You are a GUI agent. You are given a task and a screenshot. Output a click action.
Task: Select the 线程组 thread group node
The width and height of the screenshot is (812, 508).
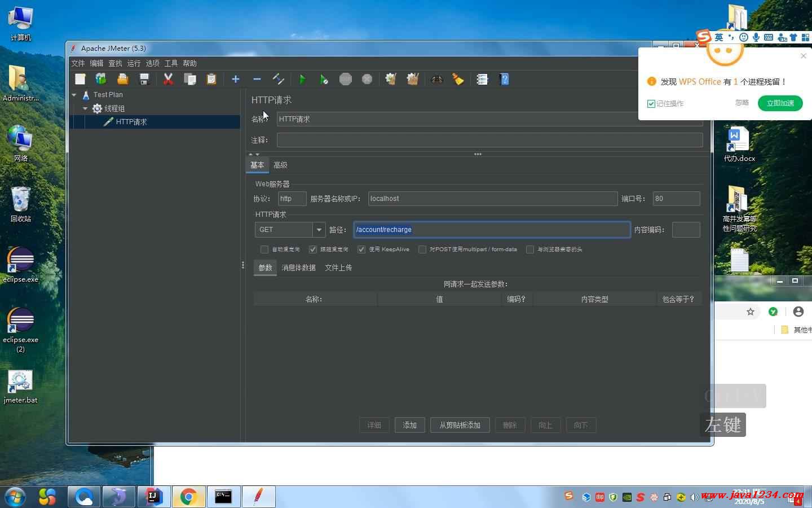click(x=114, y=108)
